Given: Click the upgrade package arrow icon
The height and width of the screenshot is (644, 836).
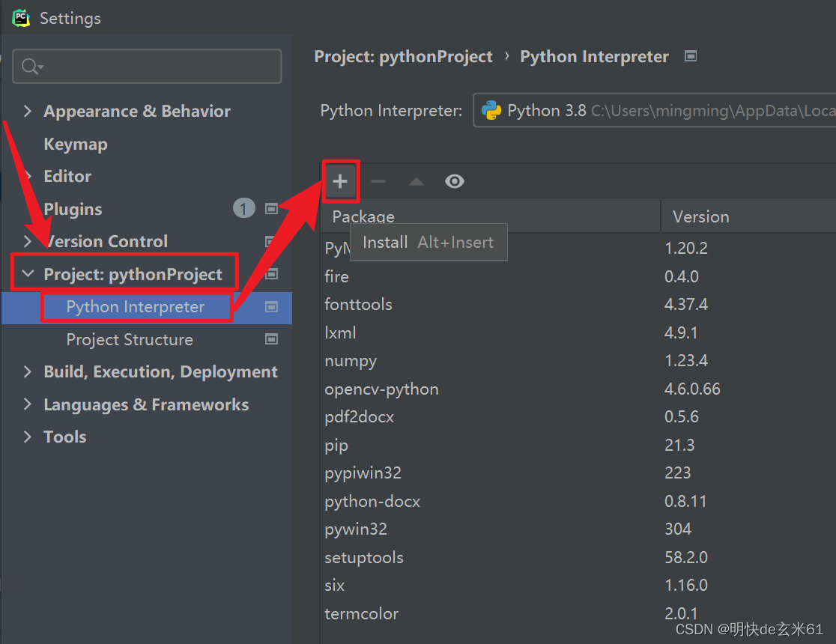Looking at the screenshot, I should pos(417,180).
